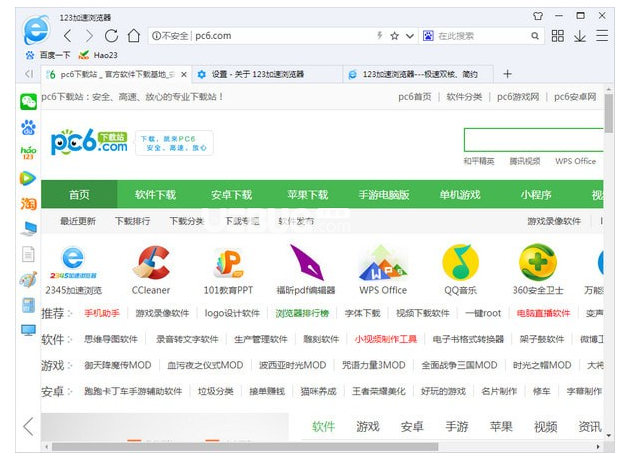Open 单机游戏 in green navigation bar
The image size is (623, 460).
(x=460, y=195)
